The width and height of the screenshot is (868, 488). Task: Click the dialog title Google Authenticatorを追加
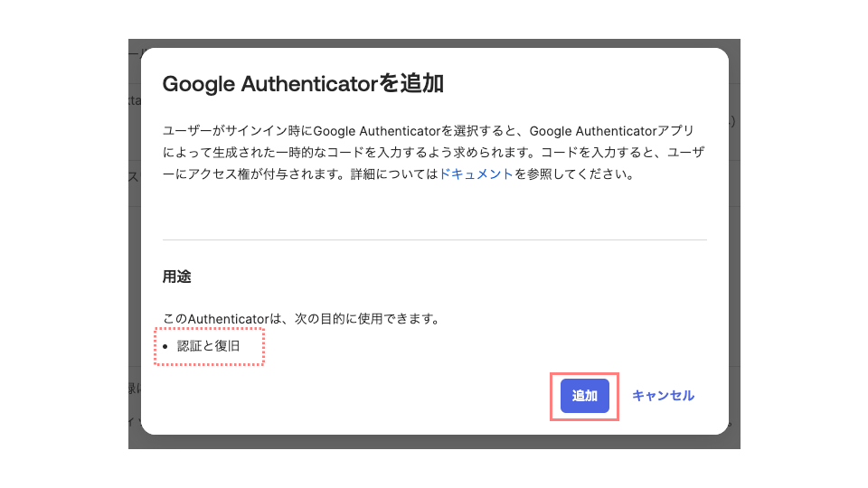(303, 84)
